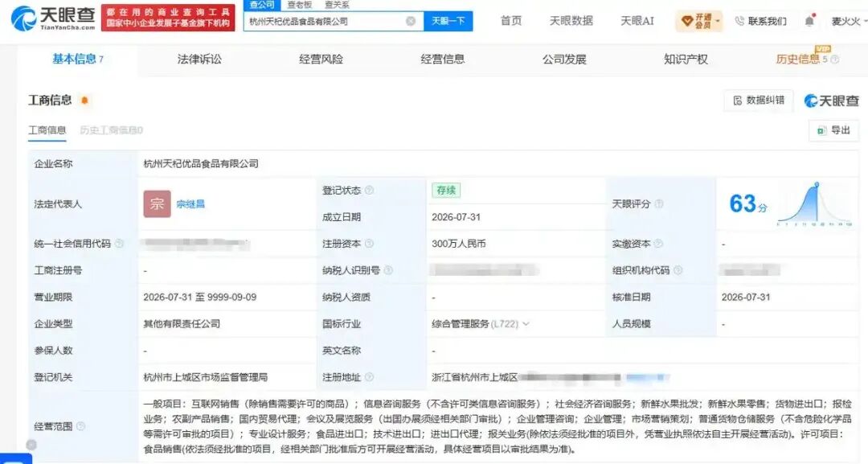The width and height of the screenshot is (868, 464).
Task: Click the red promotional banner beside logo
Action: click(168, 18)
